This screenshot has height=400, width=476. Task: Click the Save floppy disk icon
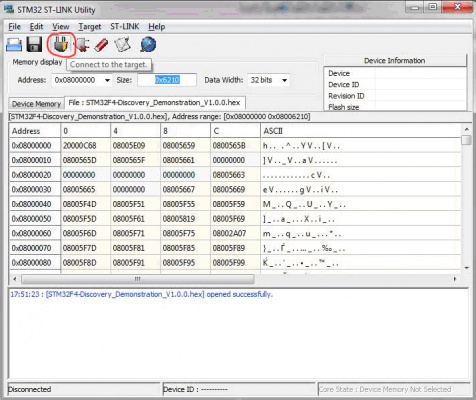pyautogui.click(x=34, y=45)
